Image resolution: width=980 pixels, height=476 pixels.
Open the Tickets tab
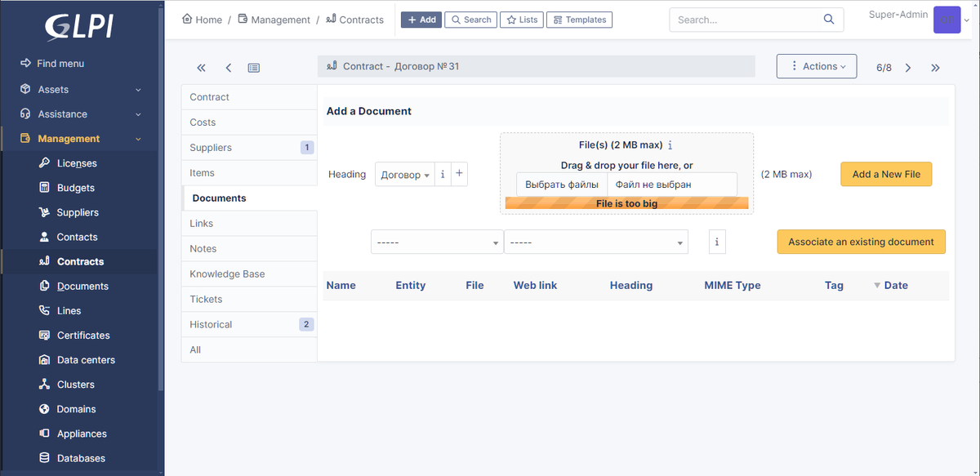coord(249,300)
